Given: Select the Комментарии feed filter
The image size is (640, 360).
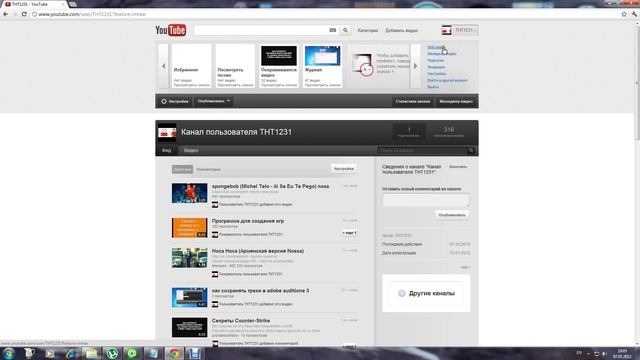Looking at the screenshot, I should coord(208,169).
